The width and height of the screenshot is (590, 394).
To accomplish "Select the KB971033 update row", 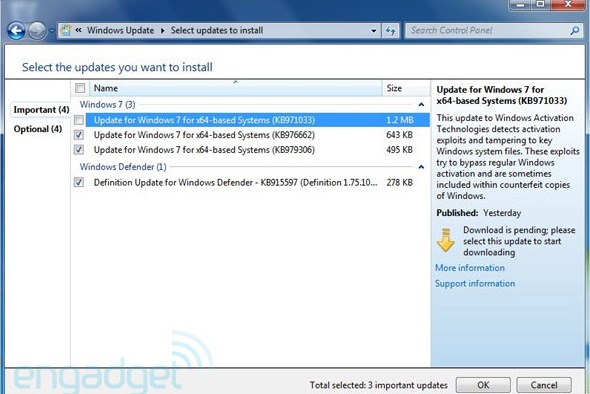I will coord(257,120).
